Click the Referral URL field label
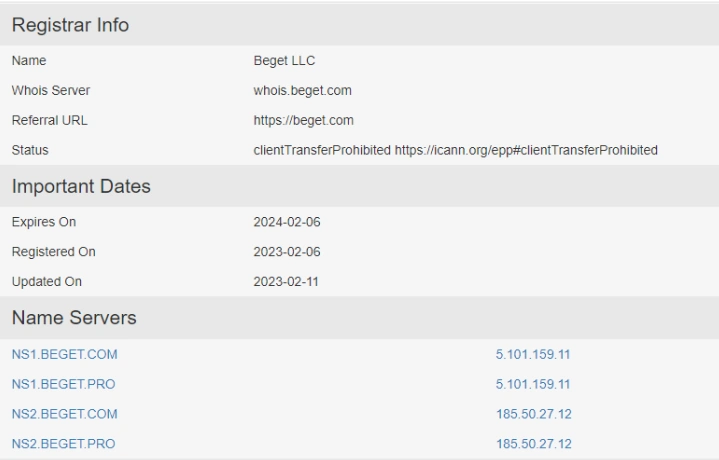Screen dimensions: 719x460 click(50, 120)
